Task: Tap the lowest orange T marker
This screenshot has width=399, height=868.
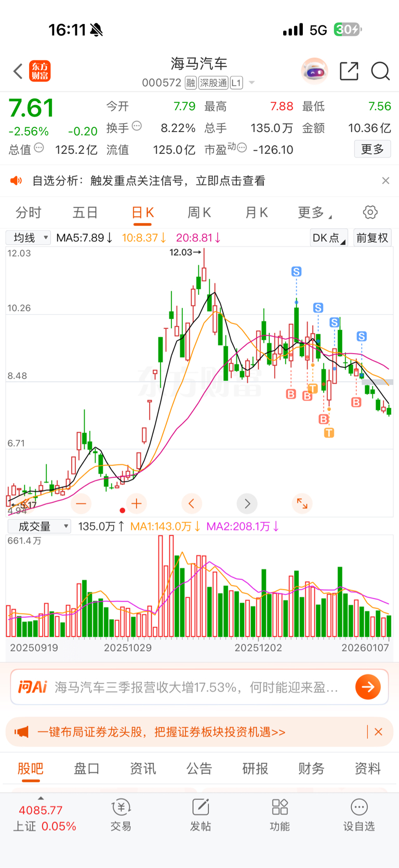Action: 329,433
